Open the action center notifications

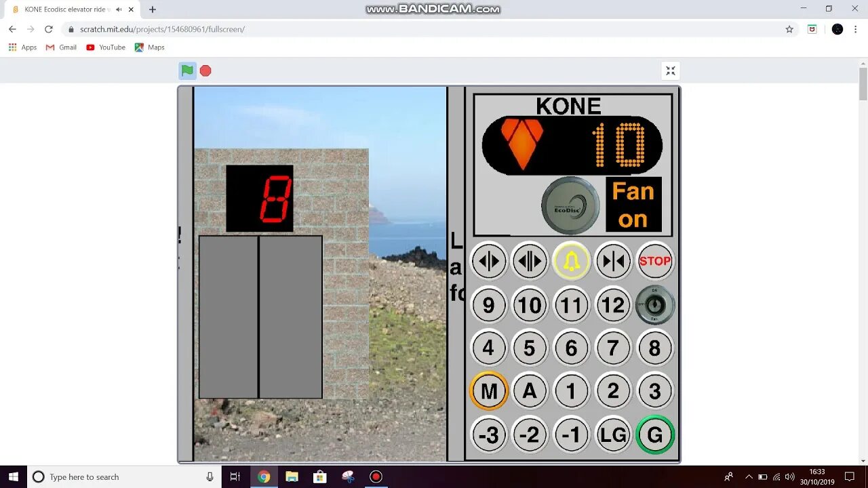[850, 476]
